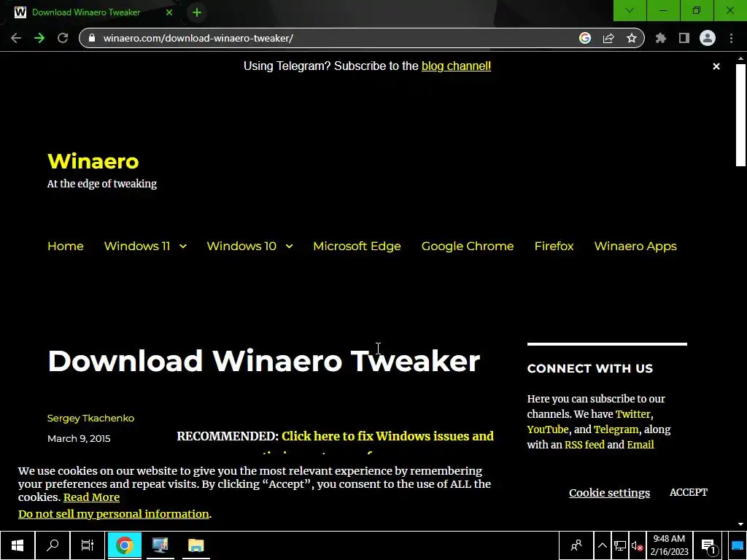Dismiss the Telegram banner with the X
The image size is (747, 560).
click(x=716, y=66)
